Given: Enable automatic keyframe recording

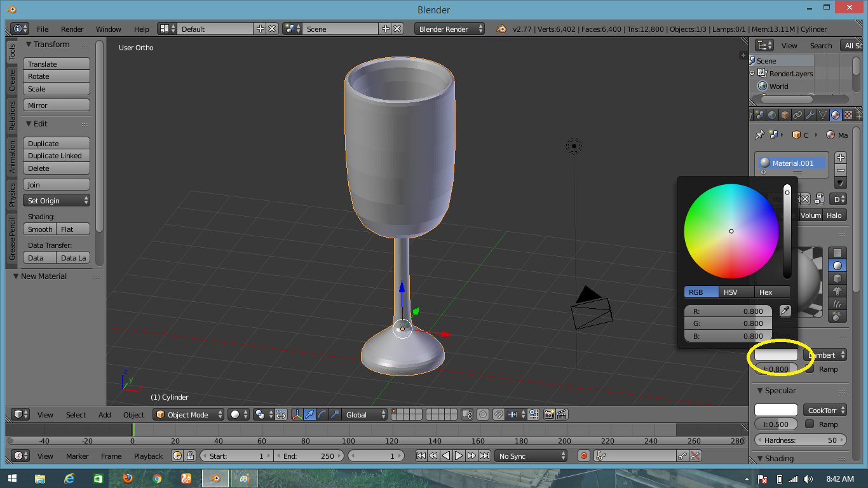Looking at the screenshot, I should [x=583, y=455].
